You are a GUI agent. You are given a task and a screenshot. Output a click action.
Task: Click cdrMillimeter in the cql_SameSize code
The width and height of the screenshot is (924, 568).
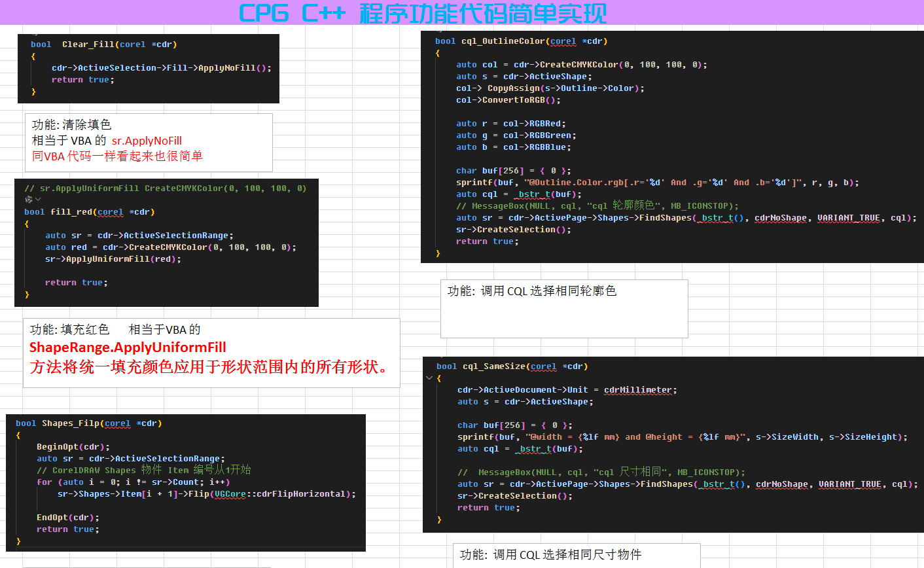638,390
